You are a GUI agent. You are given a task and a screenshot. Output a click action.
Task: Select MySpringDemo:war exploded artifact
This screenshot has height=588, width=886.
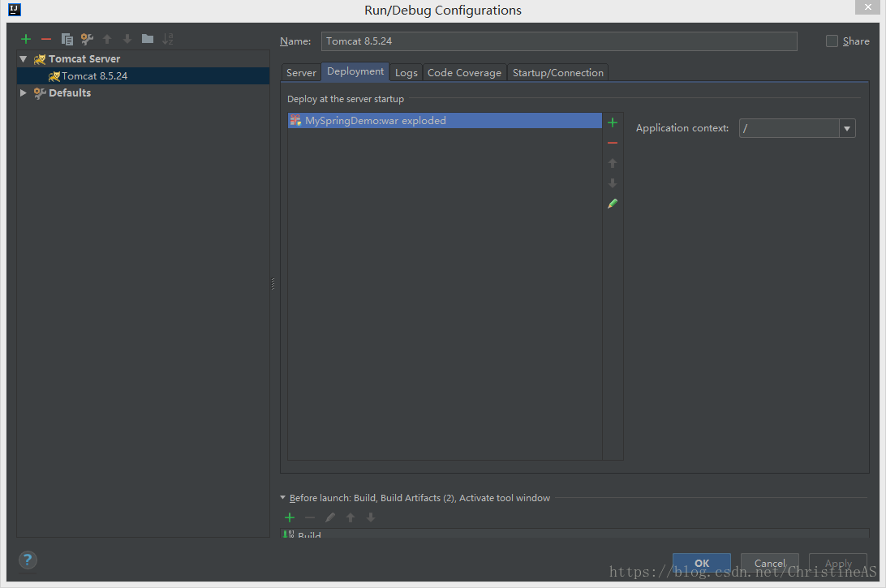[445, 120]
